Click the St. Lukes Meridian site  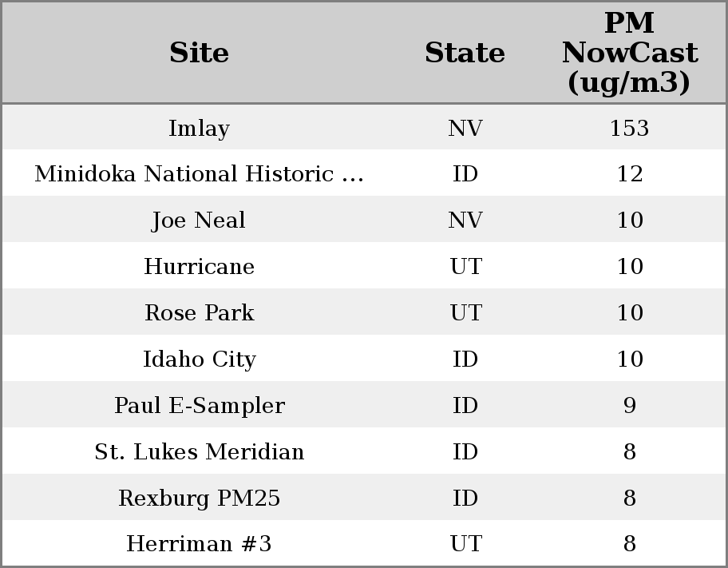coord(199,452)
